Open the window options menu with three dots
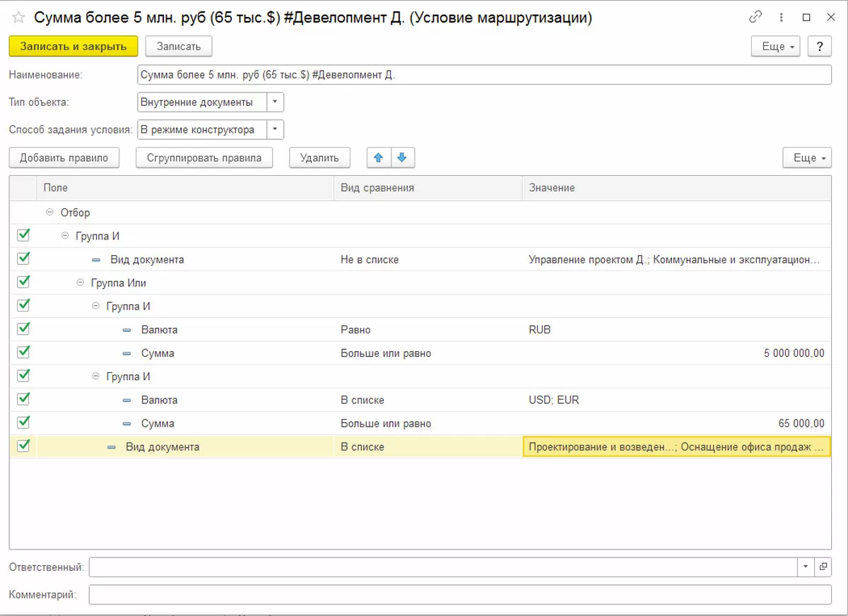 tap(782, 17)
